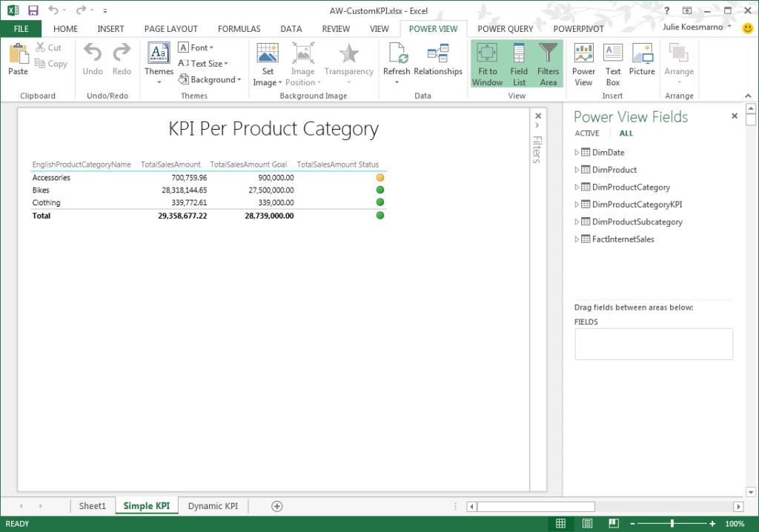This screenshot has width=759, height=532.
Task: Toggle the Field List pane
Action: 519,64
